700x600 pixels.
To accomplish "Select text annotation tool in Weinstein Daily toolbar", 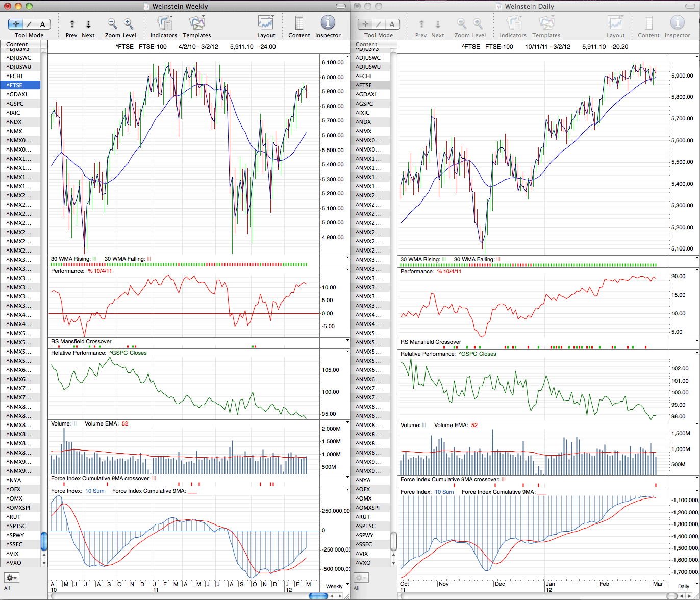I will click(x=392, y=24).
